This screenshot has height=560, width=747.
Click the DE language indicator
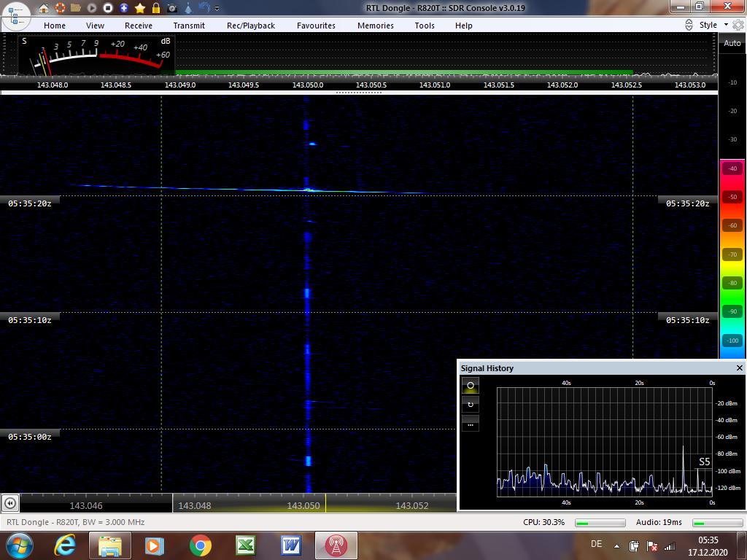pyautogui.click(x=596, y=544)
